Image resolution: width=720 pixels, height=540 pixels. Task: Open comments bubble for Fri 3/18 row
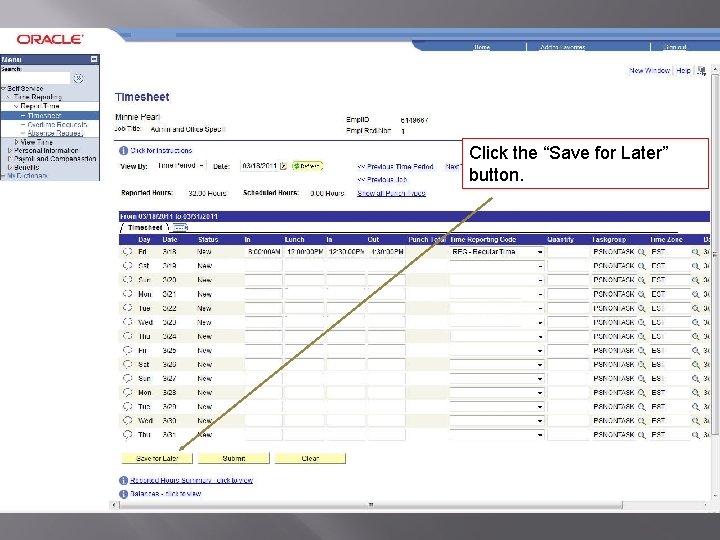click(128, 252)
